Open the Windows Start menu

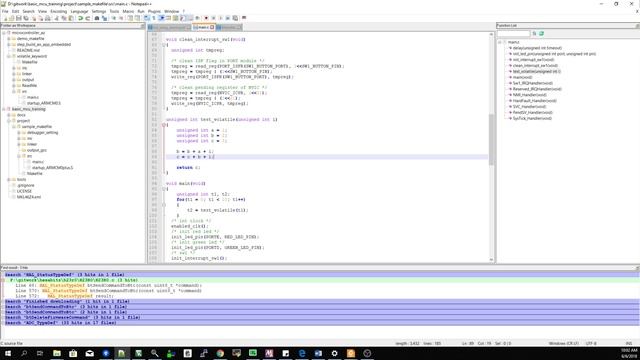click(8, 353)
